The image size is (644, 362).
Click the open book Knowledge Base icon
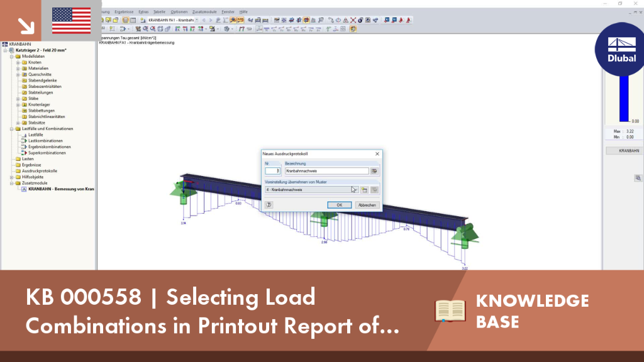(450, 310)
